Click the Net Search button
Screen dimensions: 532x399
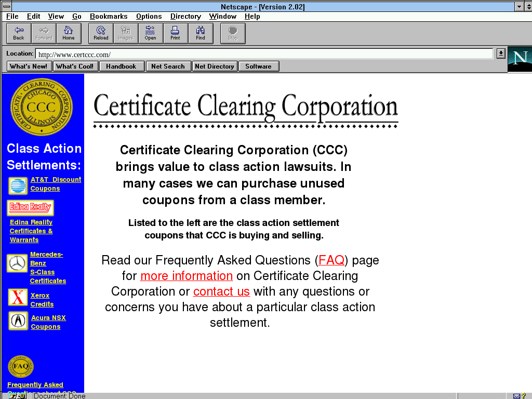168,66
